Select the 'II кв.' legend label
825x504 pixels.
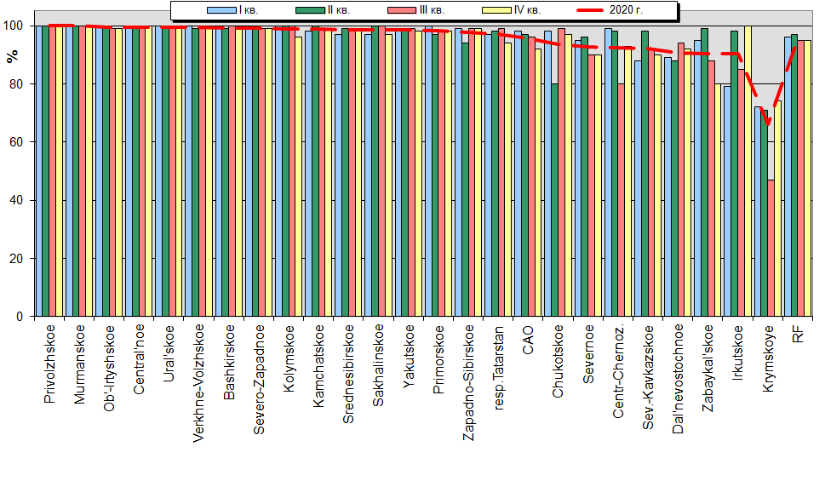338,10
